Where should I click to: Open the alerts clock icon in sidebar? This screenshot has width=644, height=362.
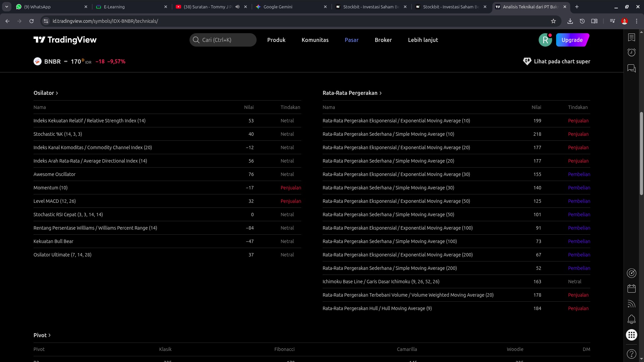point(632,52)
